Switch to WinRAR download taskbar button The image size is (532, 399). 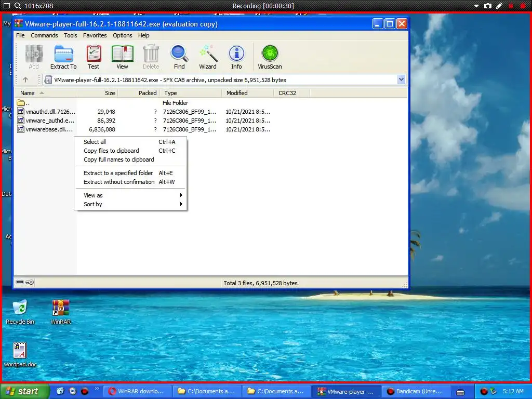(x=137, y=391)
